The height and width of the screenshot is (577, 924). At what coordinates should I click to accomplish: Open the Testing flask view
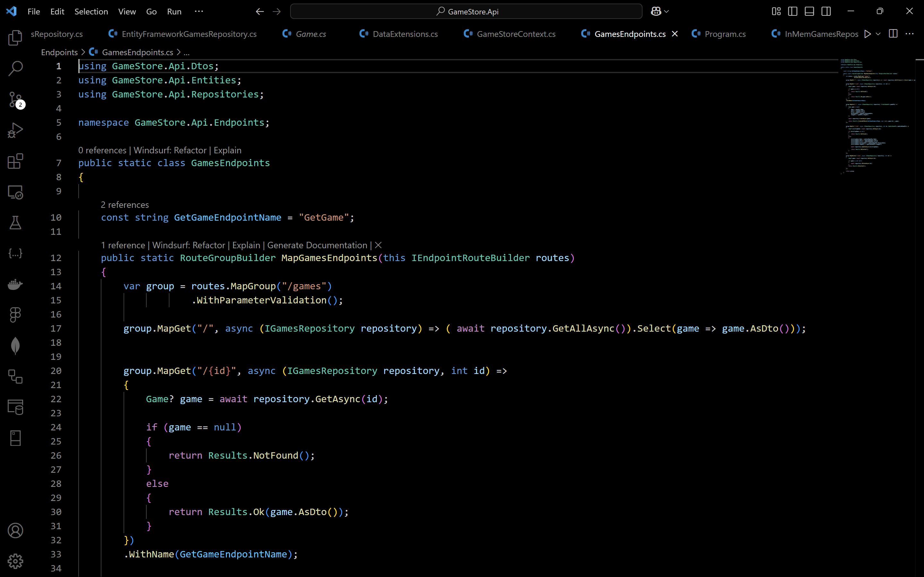15,223
